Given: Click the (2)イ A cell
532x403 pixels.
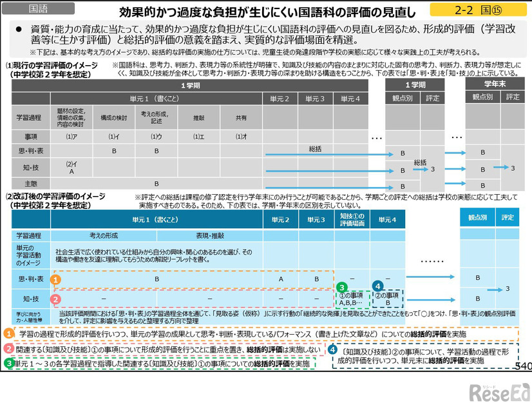Looking at the screenshot, I should [71, 168].
